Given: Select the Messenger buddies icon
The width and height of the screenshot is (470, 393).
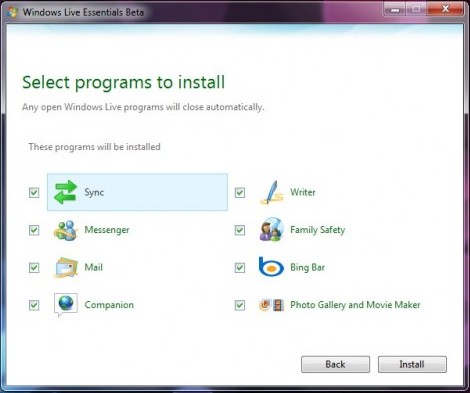Looking at the screenshot, I should click(66, 230).
